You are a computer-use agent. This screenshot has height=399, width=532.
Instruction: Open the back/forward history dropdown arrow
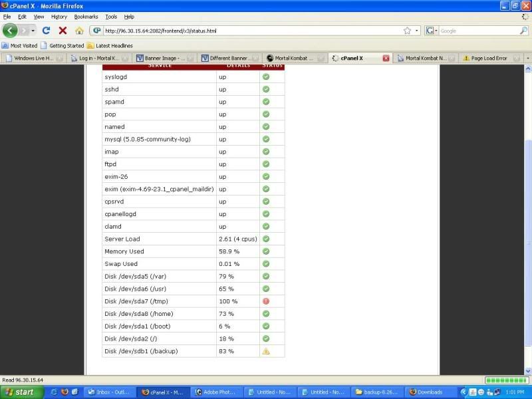[x=33, y=31]
